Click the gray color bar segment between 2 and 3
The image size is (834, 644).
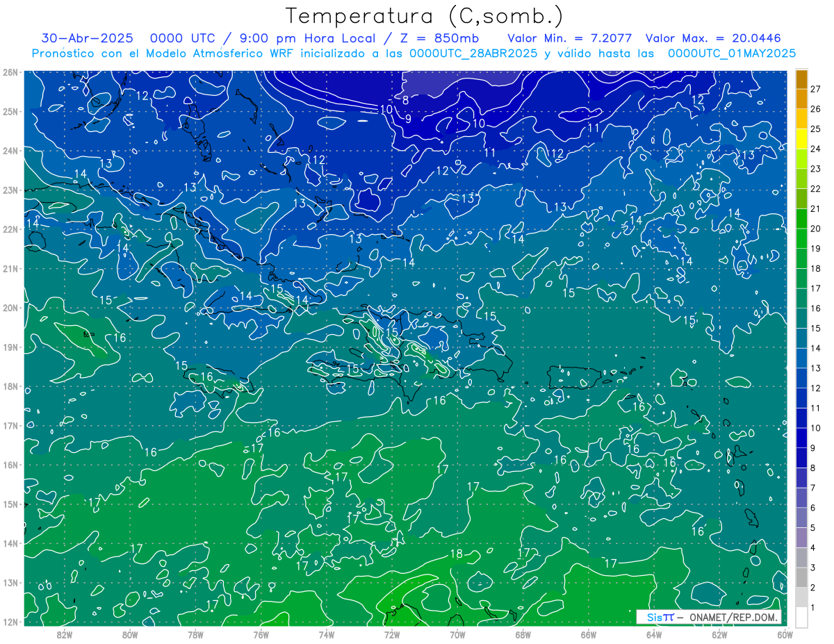(x=801, y=577)
